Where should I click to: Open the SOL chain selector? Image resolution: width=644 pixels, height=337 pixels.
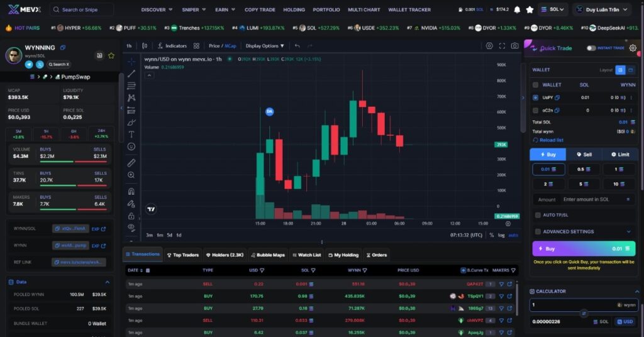click(x=552, y=9)
